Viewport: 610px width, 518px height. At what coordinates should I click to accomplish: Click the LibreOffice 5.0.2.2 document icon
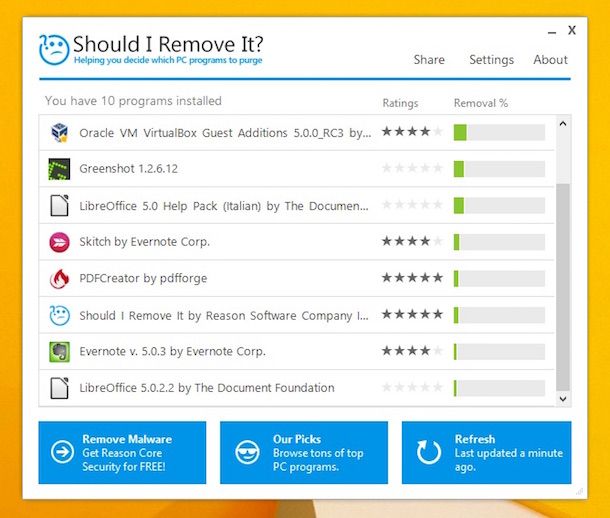(x=60, y=388)
